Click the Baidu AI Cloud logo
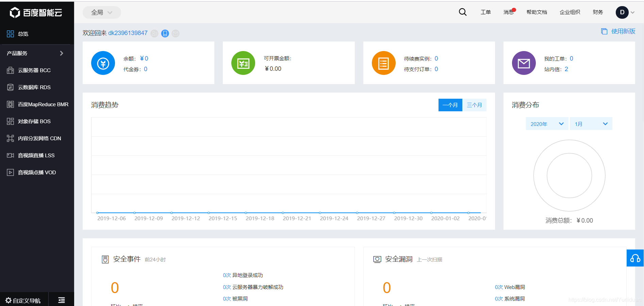Screen dimensions: 644x306 [36, 13]
